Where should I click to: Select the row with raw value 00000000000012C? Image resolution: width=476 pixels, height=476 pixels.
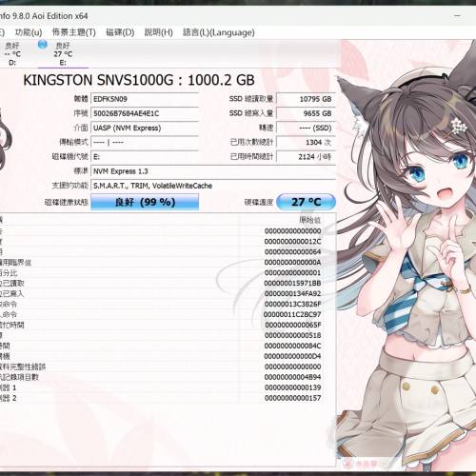coord(168,242)
